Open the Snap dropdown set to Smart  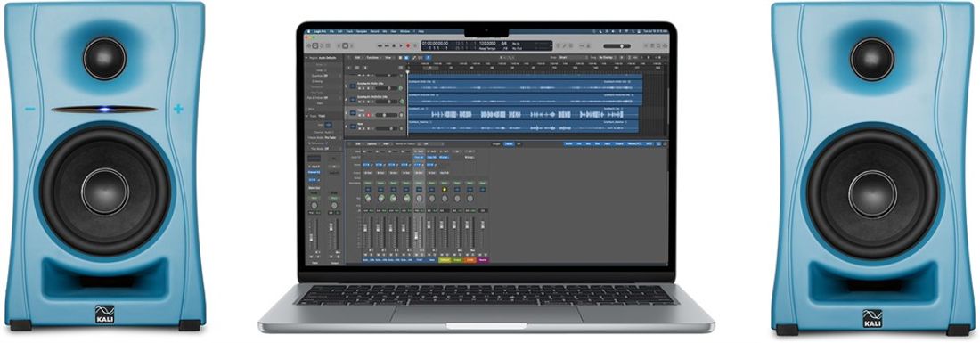pos(573,58)
